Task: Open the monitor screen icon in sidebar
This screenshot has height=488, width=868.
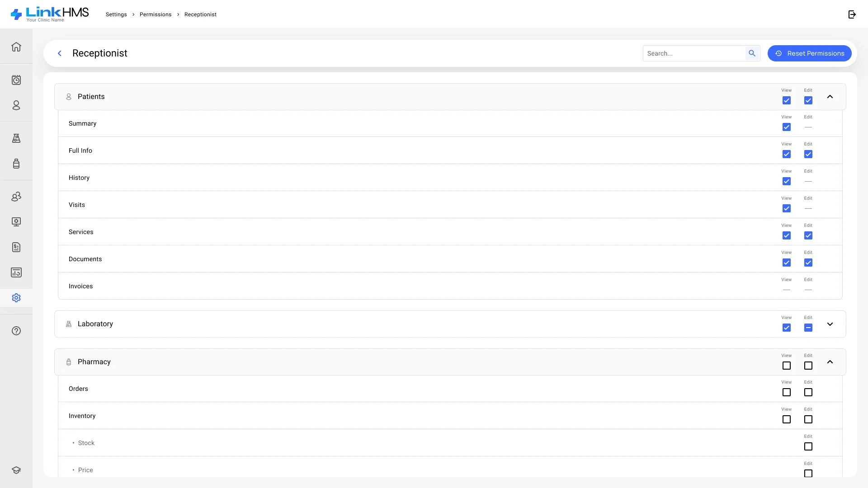Action: 16,222
